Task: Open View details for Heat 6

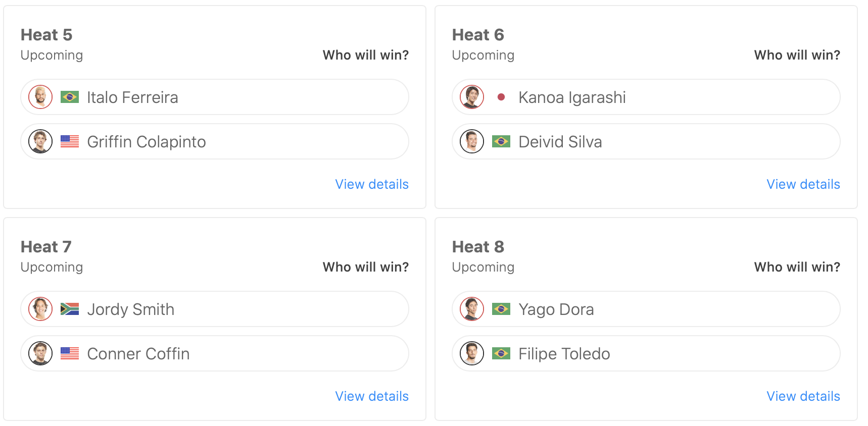Action: click(x=803, y=184)
